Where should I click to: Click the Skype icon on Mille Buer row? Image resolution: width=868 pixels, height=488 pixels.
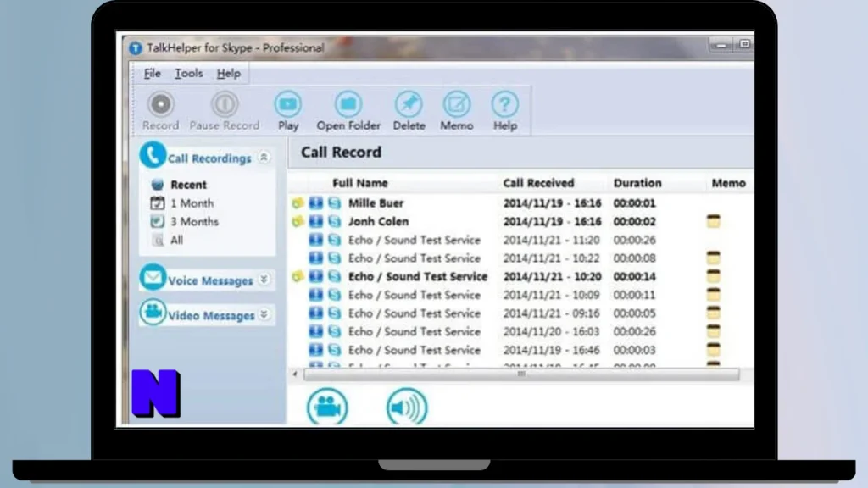[x=334, y=203]
